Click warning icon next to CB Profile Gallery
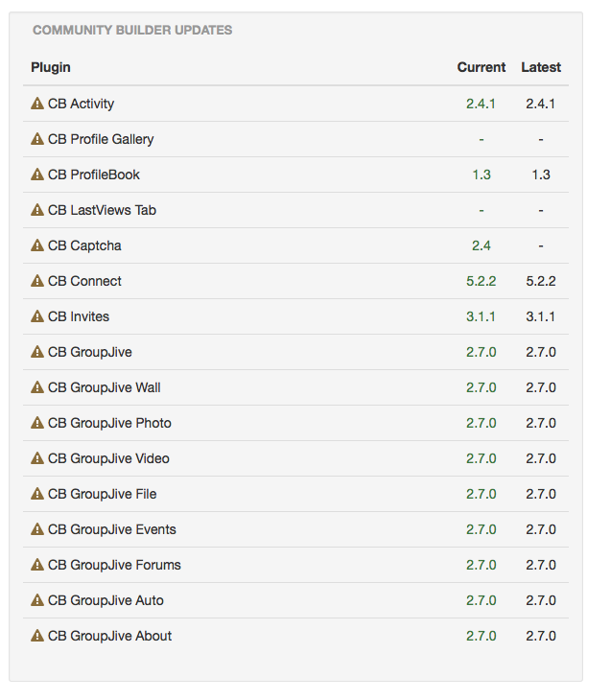The image size is (611, 700). [37, 139]
